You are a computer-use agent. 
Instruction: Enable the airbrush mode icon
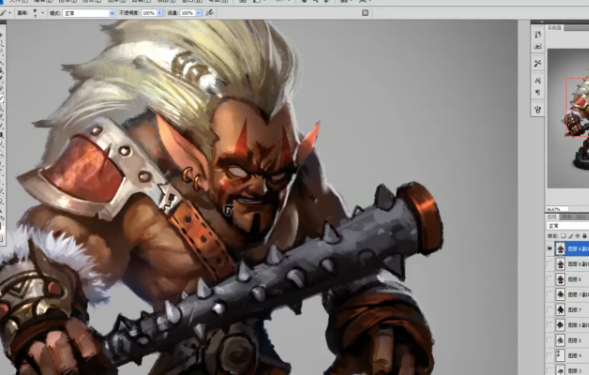[210, 13]
